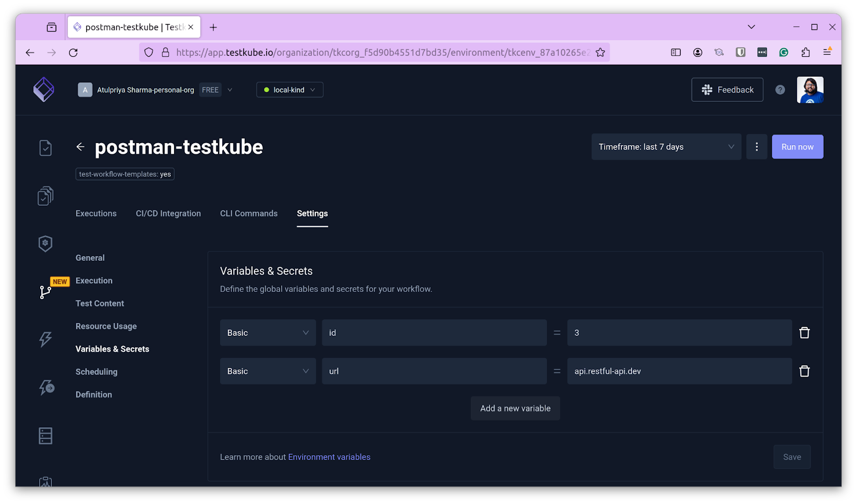The image size is (857, 504).
Task: Click the browser address bar URL
Action: coord(383,52)
